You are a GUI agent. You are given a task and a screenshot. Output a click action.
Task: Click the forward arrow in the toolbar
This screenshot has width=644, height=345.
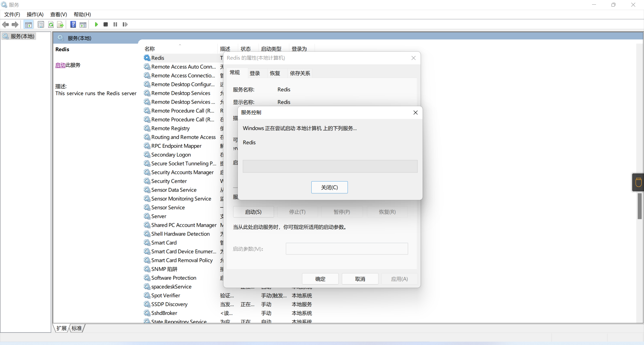(15, 24)
